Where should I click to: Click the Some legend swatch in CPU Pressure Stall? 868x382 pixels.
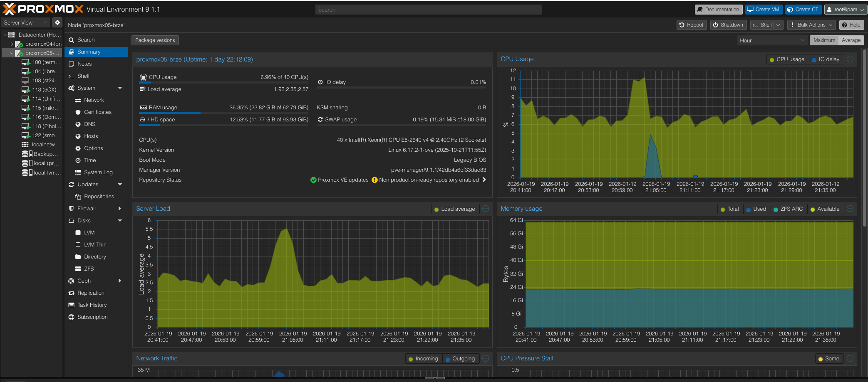(x=821, y=359)
